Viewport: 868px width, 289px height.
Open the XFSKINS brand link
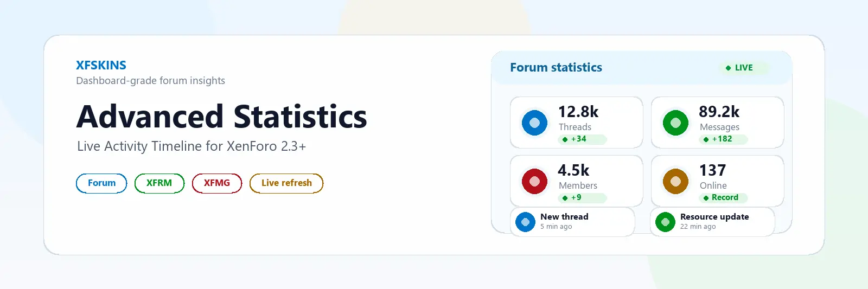pos(101,65)
